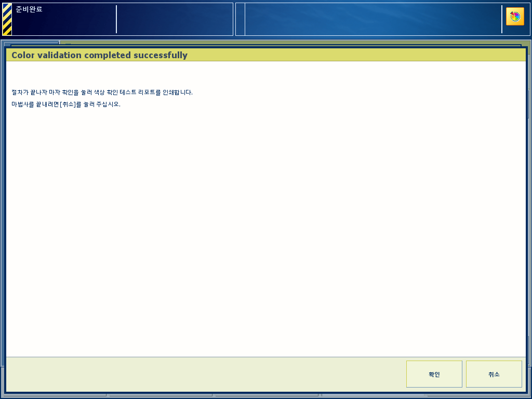Image resolution: width=532 pixels, height=399 pixels.
Task: Click the dark blue dialog border beneath the 취소 button
Action: [x=494, y=393]
